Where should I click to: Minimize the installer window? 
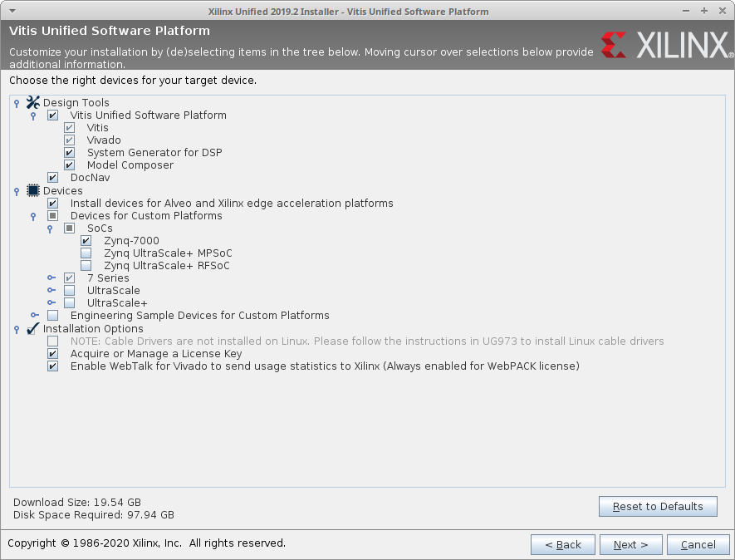[x=686, y=11]
